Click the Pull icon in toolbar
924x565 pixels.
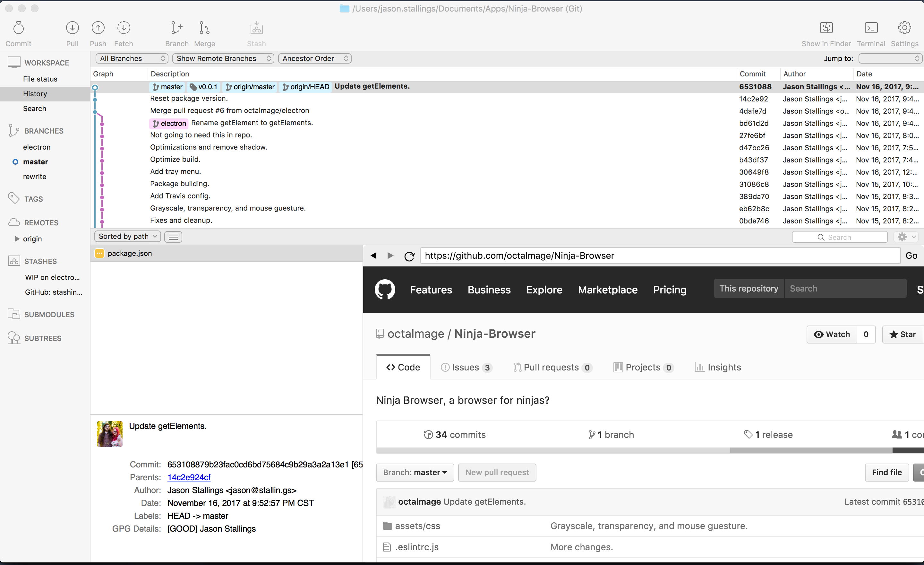72,28
